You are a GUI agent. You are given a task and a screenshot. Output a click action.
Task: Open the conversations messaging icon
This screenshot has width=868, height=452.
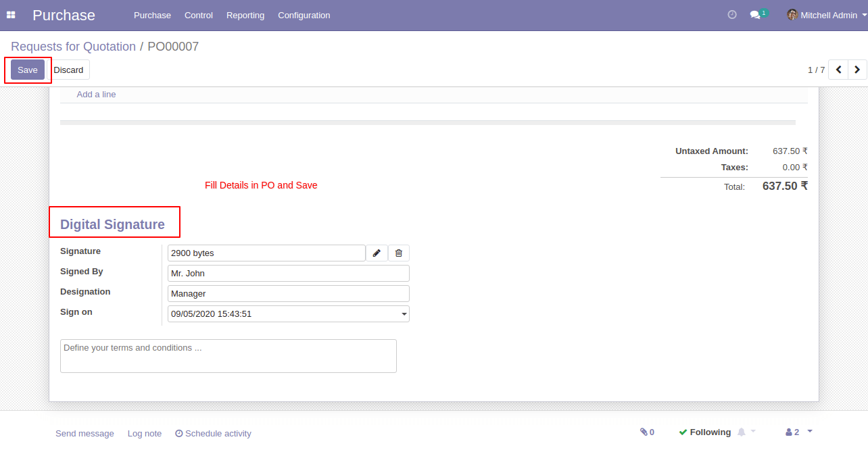coord(755,14)
